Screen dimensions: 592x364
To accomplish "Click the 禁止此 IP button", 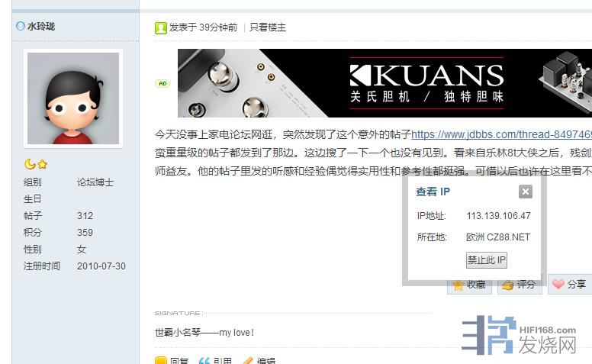I will click(x=486, y=260).
